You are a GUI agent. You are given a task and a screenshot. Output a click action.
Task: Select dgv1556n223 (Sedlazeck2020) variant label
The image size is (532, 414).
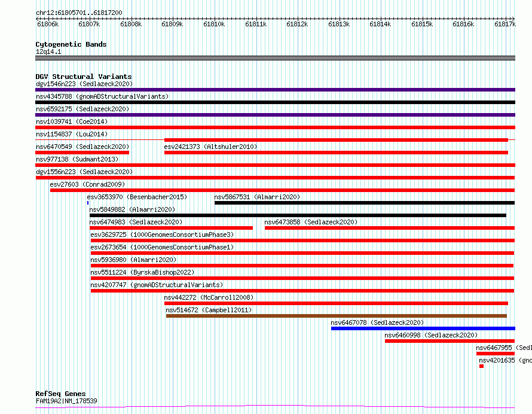(x=84, y=172)
